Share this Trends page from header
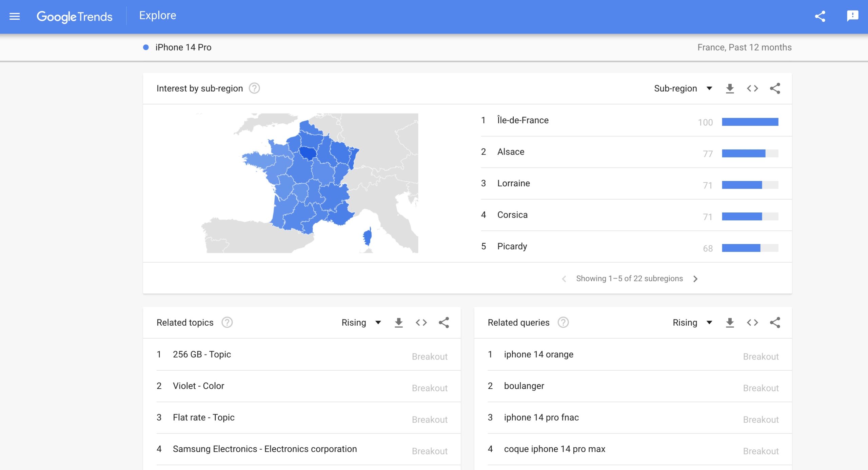 pos(820,16)
